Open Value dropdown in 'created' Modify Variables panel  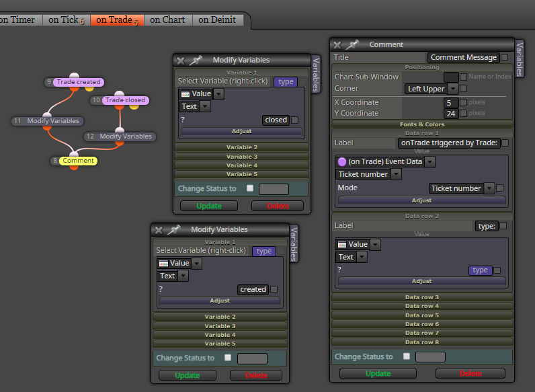(x=197, y=264)
